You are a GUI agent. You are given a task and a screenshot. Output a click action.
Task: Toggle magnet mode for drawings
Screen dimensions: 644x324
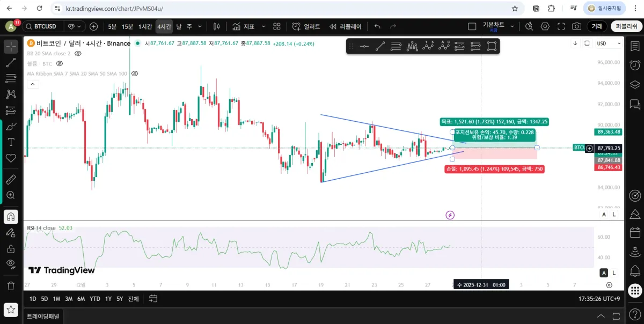11,217
